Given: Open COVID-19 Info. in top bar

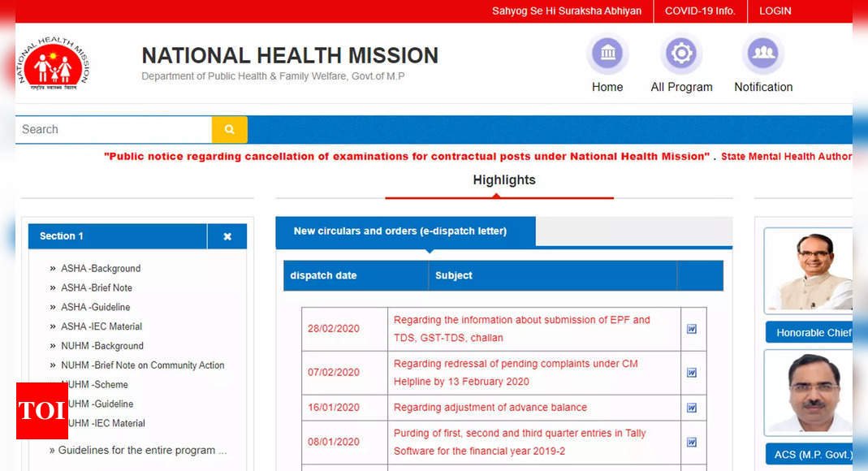Looking at the screenshot, I should (x=700, y=11).
